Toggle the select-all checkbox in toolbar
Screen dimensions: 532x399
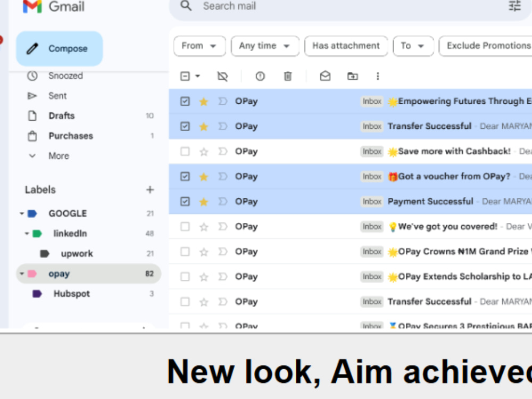point(185,76)
